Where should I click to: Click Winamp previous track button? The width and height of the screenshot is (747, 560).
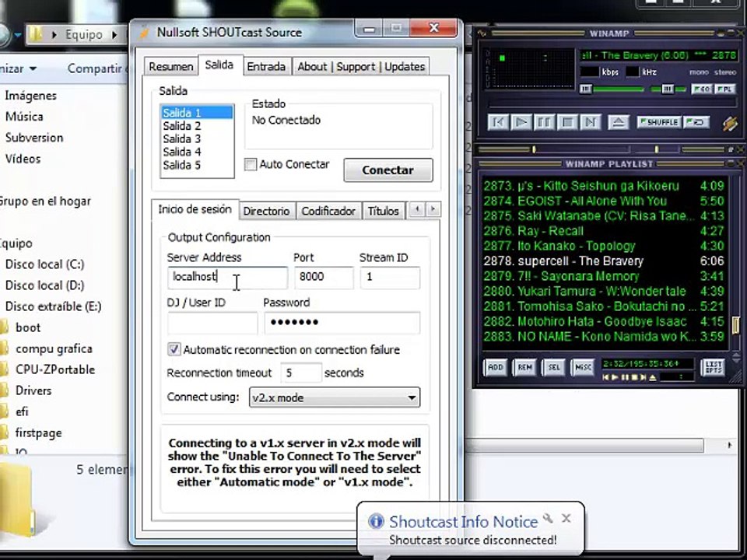[x=498, y=122]
